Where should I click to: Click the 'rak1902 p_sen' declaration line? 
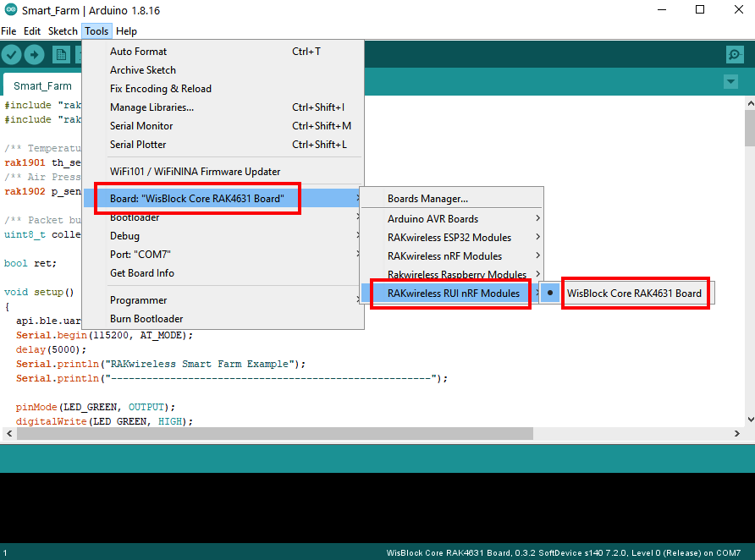click(x=42, y=191)
